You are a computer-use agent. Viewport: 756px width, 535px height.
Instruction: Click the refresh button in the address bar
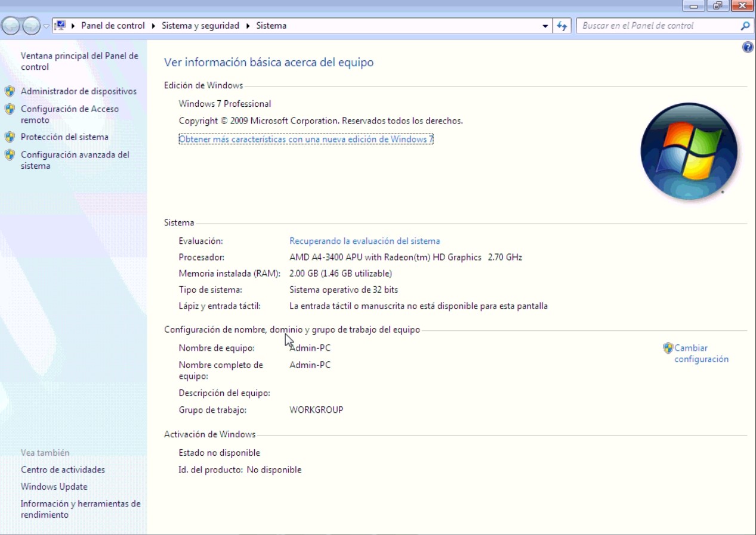[x=561, y=26]
